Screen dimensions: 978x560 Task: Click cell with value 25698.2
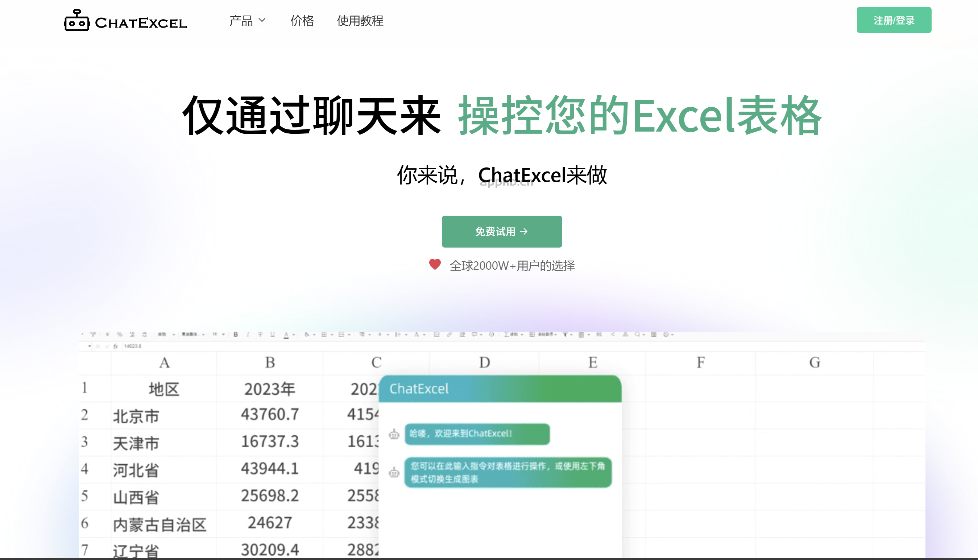[x=270, y=496]
